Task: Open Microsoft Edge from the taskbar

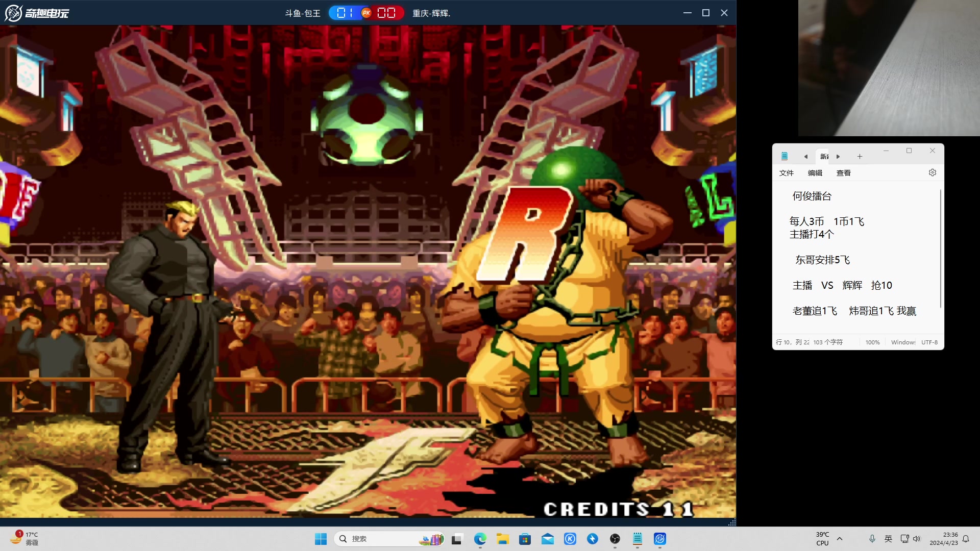Action: pyautogui.click(x=480, y=539)
